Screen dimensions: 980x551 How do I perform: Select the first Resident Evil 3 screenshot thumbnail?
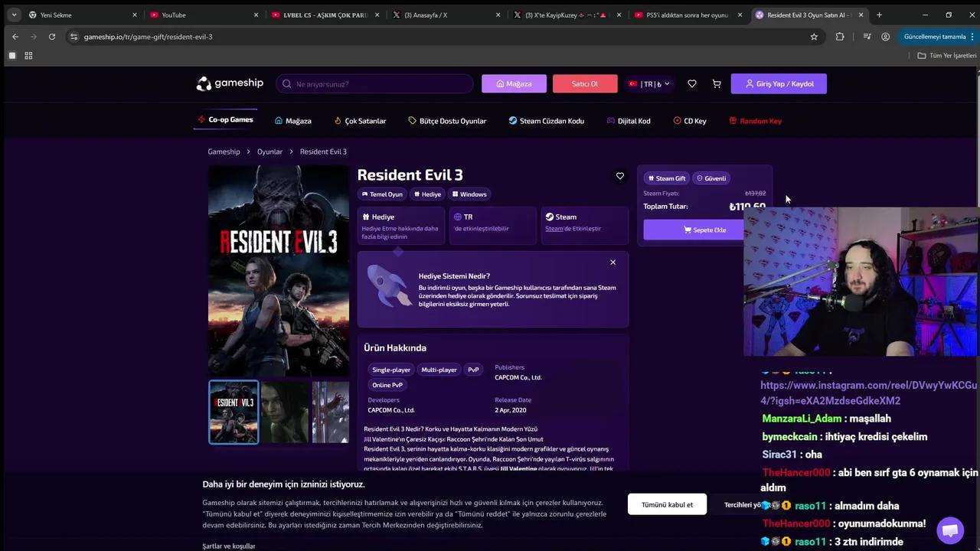click(x=234, y=412)
